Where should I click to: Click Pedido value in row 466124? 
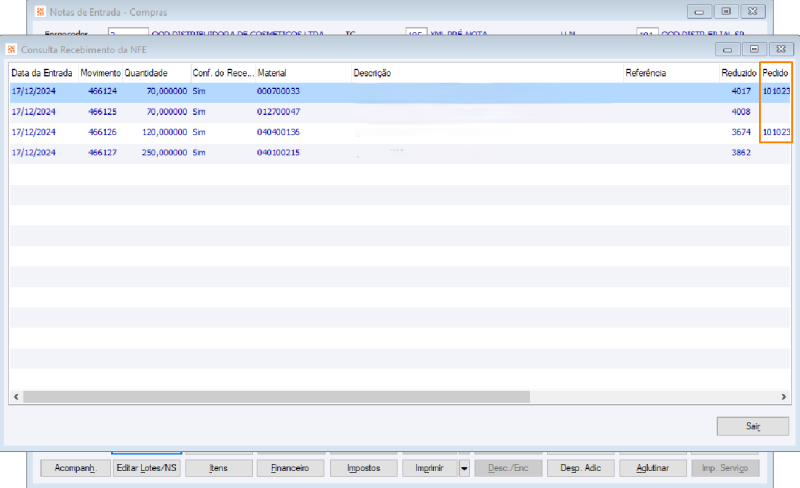pos(776,91)
